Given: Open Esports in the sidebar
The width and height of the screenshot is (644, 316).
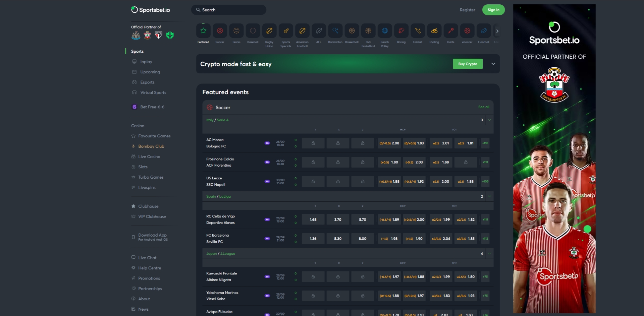Looking at the screenshot, I should [x=147, y=82].
